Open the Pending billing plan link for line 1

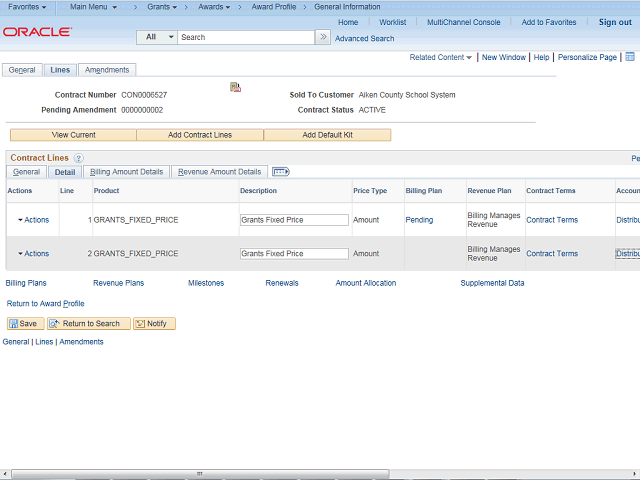click(419, 220)
